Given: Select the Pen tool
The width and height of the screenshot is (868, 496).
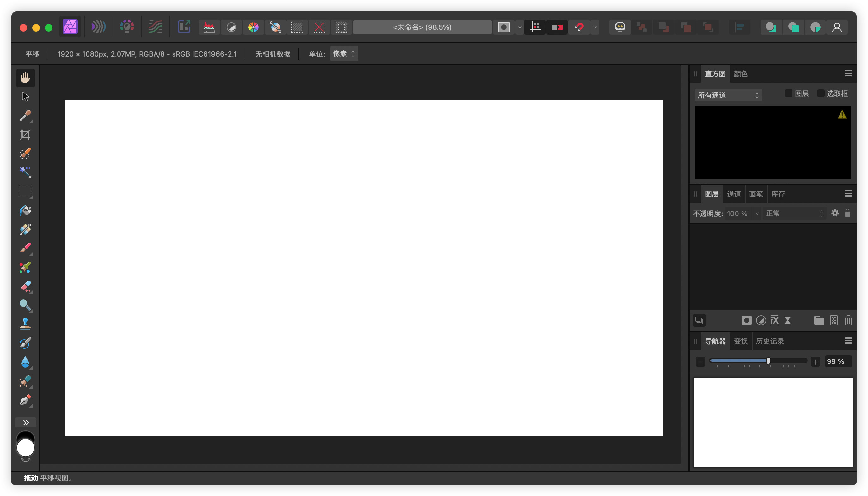Looking at the screenshot, I should coord(25,400).
